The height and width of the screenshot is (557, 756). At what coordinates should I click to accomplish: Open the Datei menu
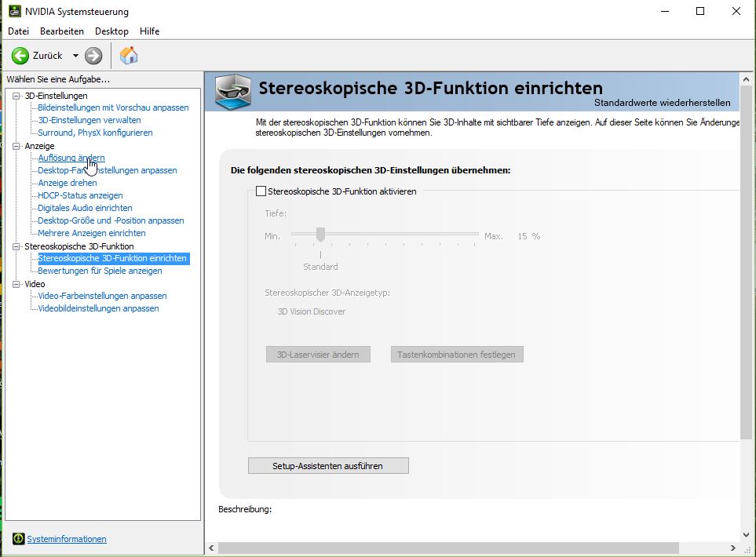coord(18,31)
